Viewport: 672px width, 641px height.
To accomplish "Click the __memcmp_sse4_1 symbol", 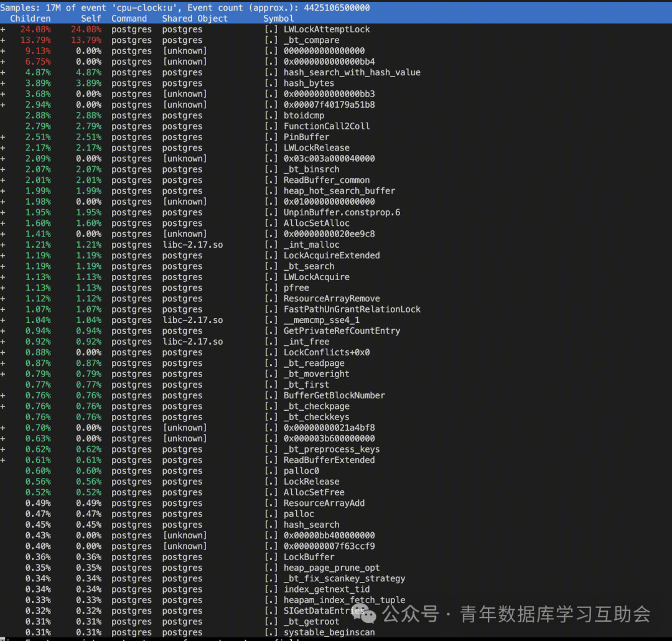I will point(322,320).
